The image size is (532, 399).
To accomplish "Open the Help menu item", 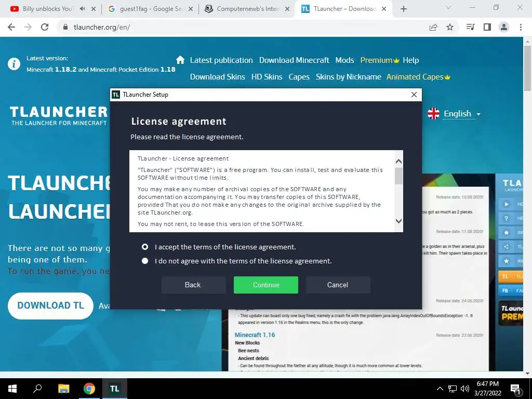I will click(410, 60).
